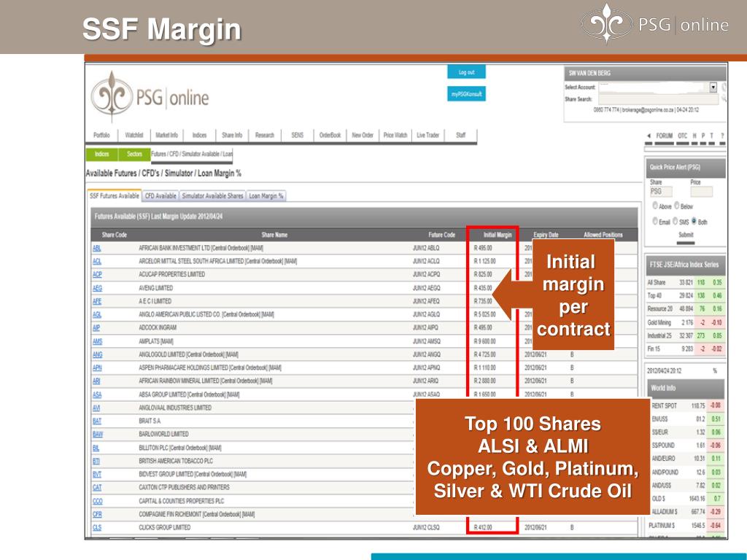Click the T shortcut link
Image resolution: width=747 pixels, height=560 pixels.
pos(712,136)
